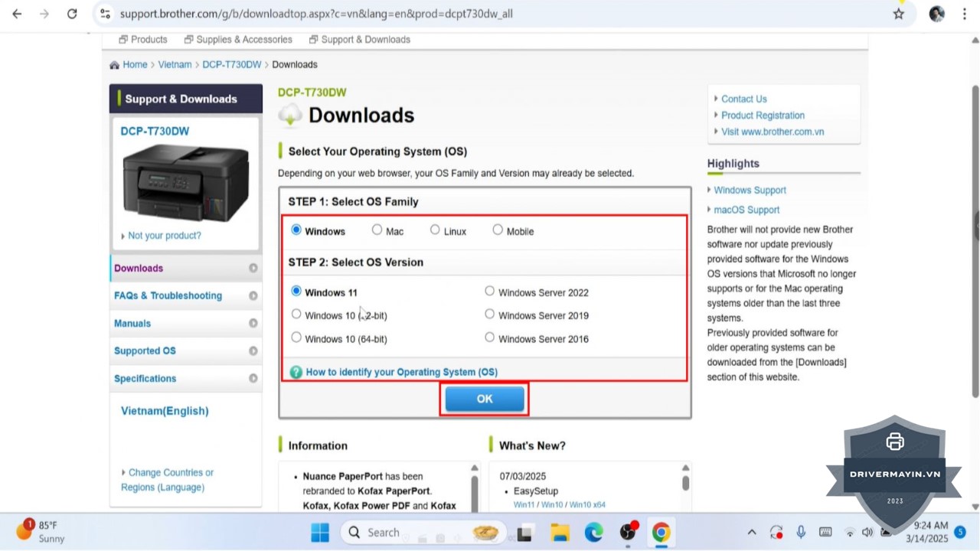Select the Linux radio button

point(435,230)
